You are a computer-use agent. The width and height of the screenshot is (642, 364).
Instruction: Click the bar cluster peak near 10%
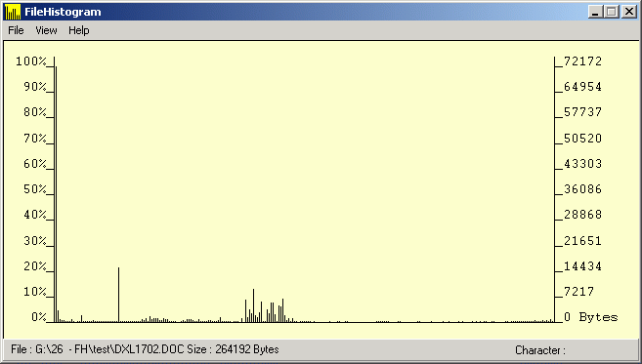(253, 305)
